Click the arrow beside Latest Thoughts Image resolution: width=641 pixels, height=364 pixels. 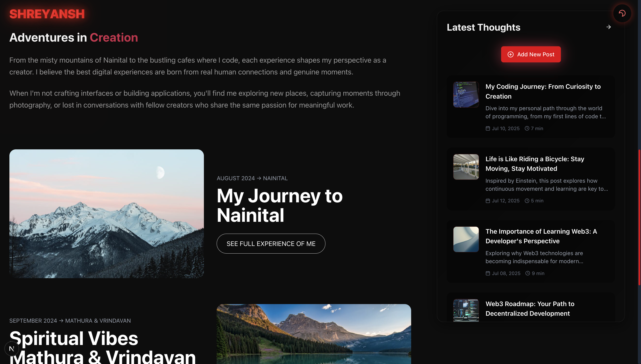point(609,27)
